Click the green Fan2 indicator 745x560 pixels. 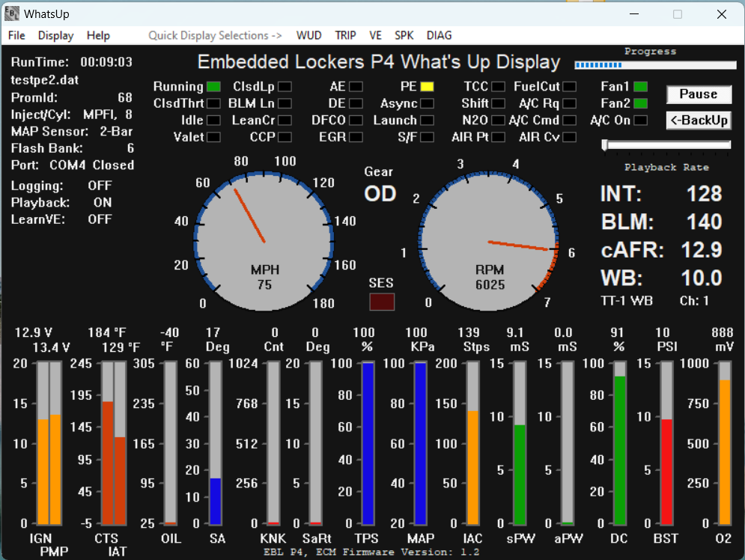[x=640, y=103]
